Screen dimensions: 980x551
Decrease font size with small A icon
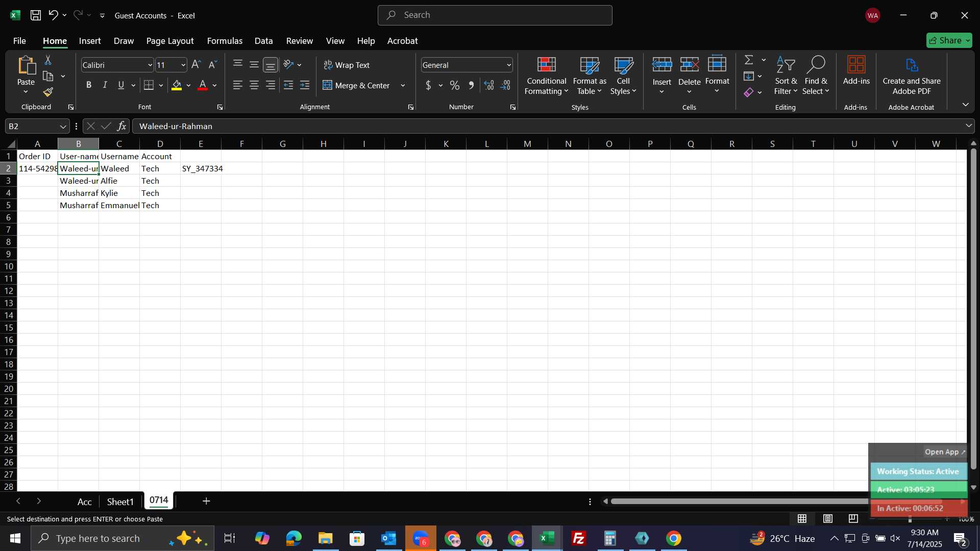pyautogui.click(x=213, y=65)
